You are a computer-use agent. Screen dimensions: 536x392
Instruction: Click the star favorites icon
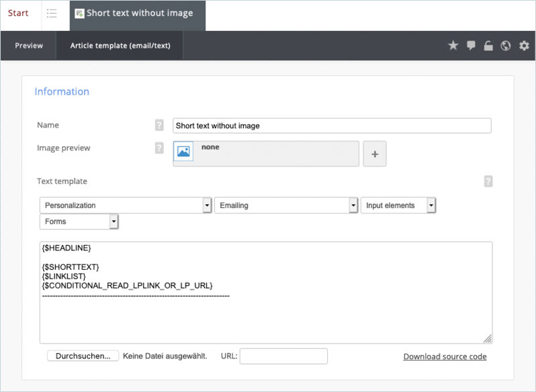coord(453,46)
